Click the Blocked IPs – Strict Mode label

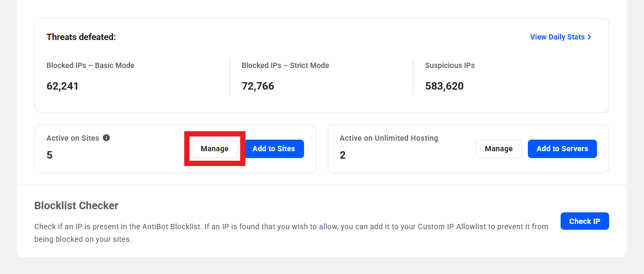point(286,65)
